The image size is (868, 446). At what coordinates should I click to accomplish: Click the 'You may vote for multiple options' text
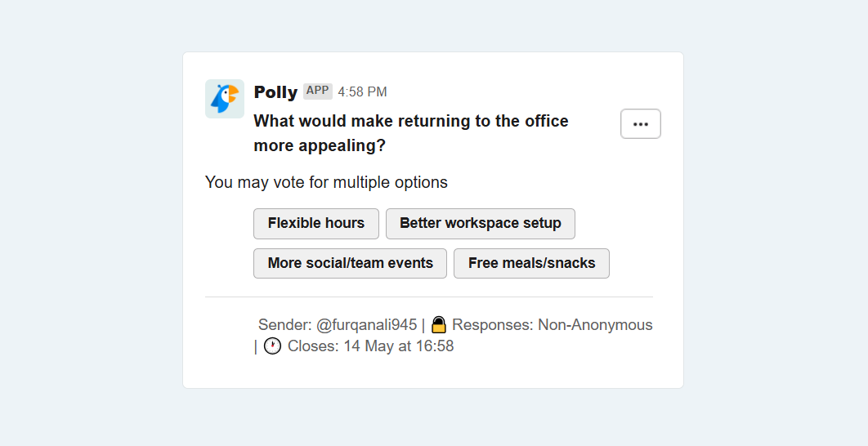point(326,182)
